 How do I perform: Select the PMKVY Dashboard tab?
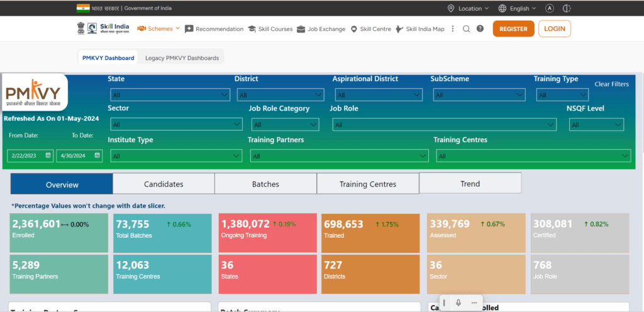click(108, 58)
